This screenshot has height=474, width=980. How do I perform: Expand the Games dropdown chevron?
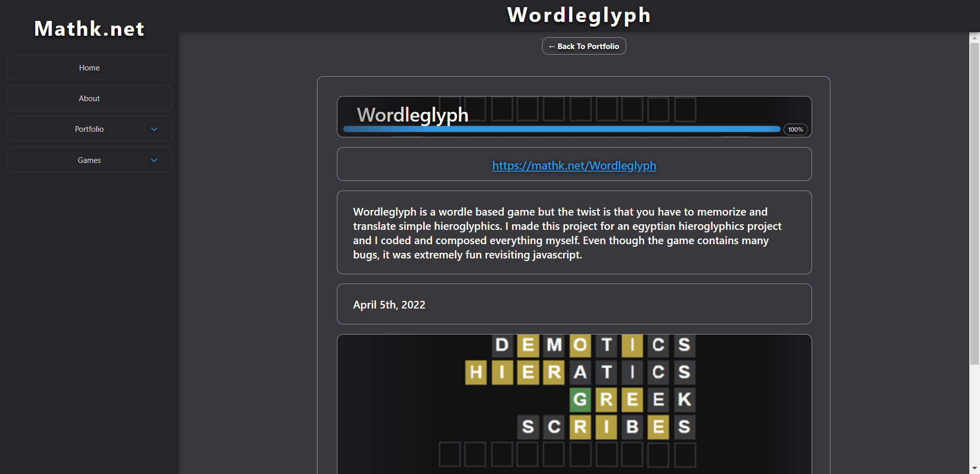click(154, 160)
